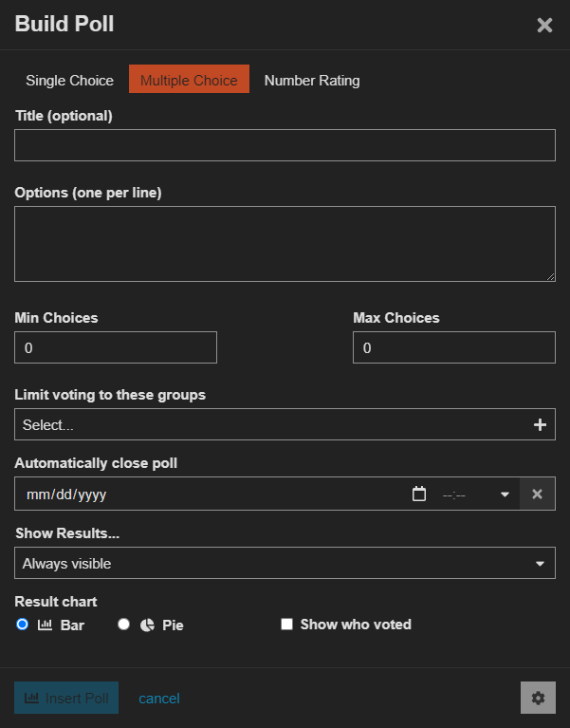Viewport: 570px width, 728px height.
Task: Expand the time dropdown arrow
Action: coord(506,495)
